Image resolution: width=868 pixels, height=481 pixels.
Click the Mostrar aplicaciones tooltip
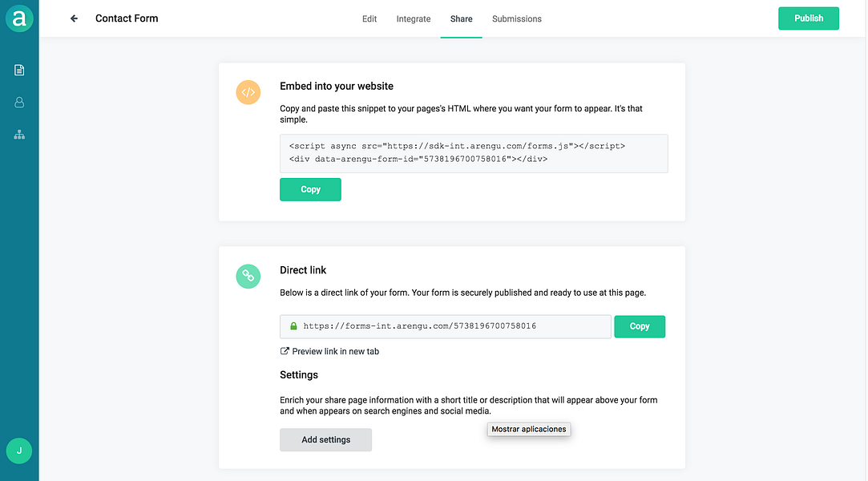click(x=529, y=429)
